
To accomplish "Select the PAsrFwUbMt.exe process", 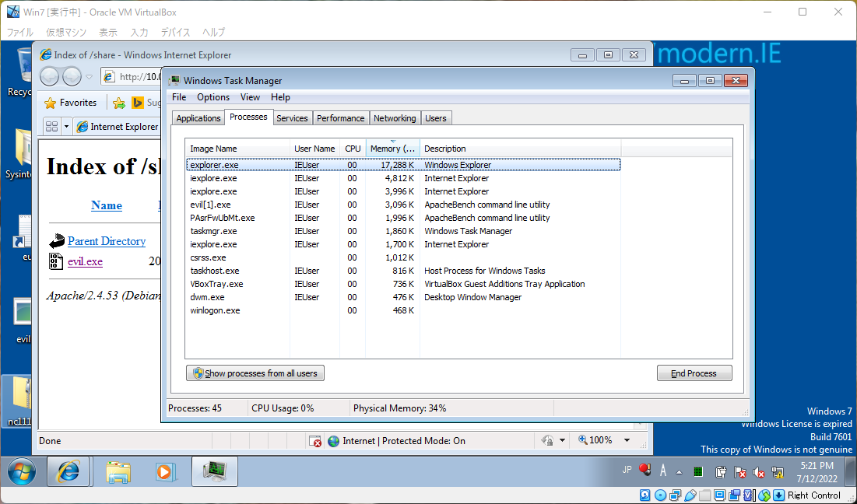I will click(403, 218).
